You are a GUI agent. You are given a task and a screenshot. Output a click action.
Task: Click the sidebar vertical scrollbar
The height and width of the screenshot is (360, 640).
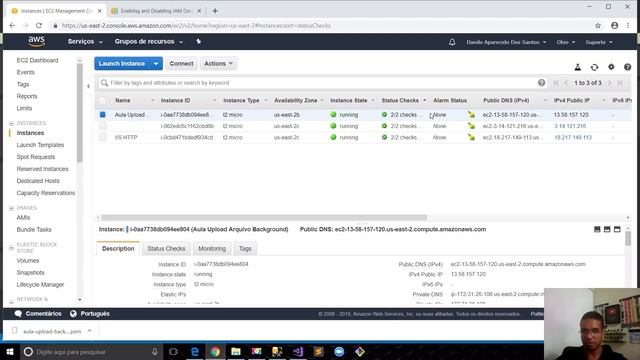80,112
